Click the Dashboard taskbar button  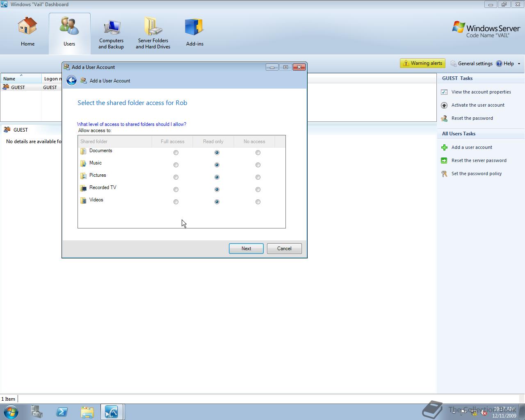coord(112,412)
